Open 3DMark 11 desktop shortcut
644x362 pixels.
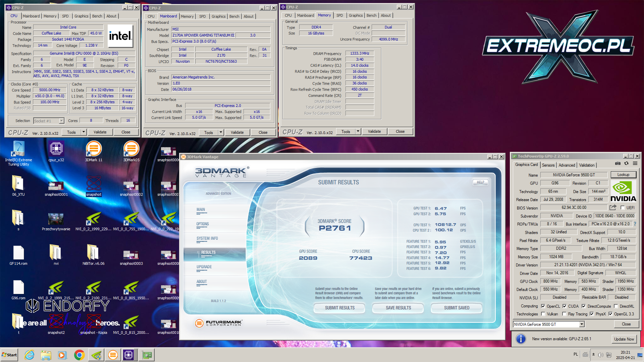pos(94,152)
